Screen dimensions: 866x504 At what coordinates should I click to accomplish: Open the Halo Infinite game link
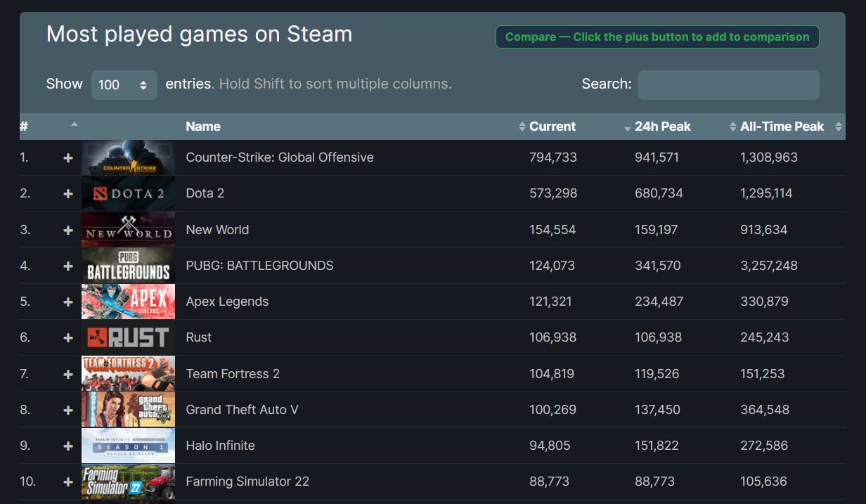[220, 446]
